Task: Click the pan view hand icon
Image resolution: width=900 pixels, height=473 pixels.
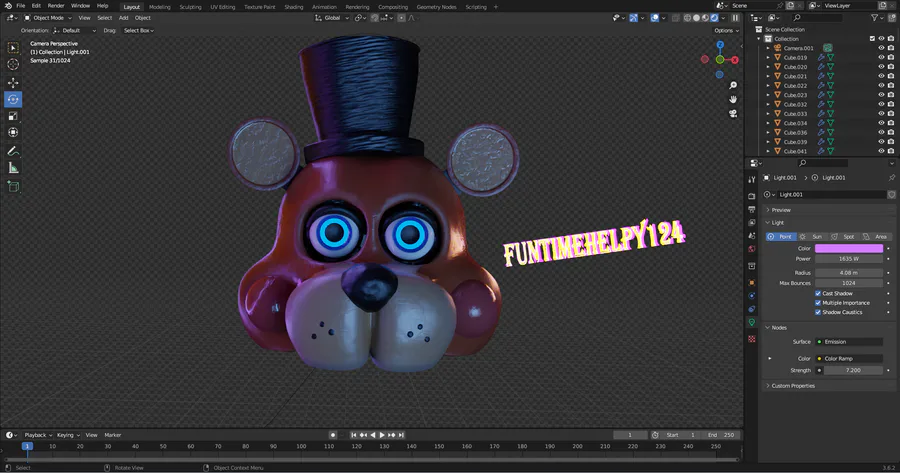Action: [733, 99]
